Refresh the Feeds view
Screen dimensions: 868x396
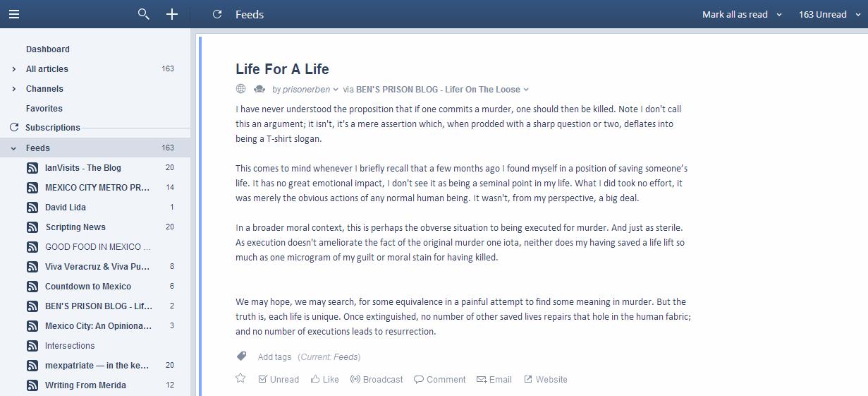(x=217, y=14)
